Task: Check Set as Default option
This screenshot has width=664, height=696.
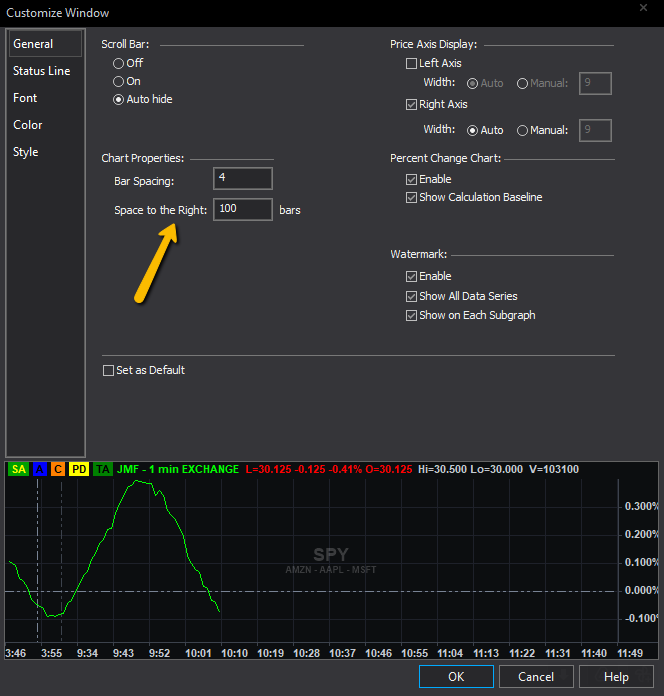Action: point(108,370)
